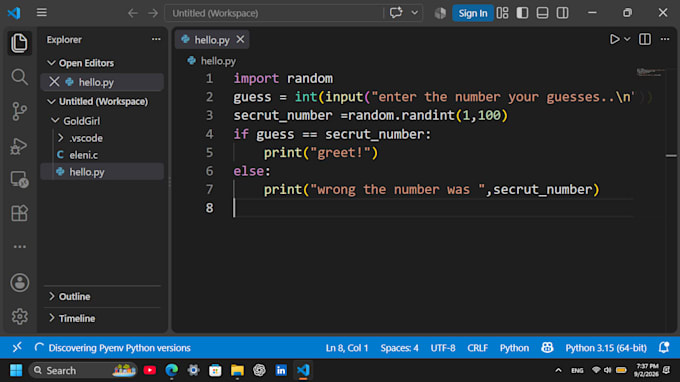Show additional activity bar views ellipsis
680x382 pixels.
pyautogui.click(x=19, y=247)
